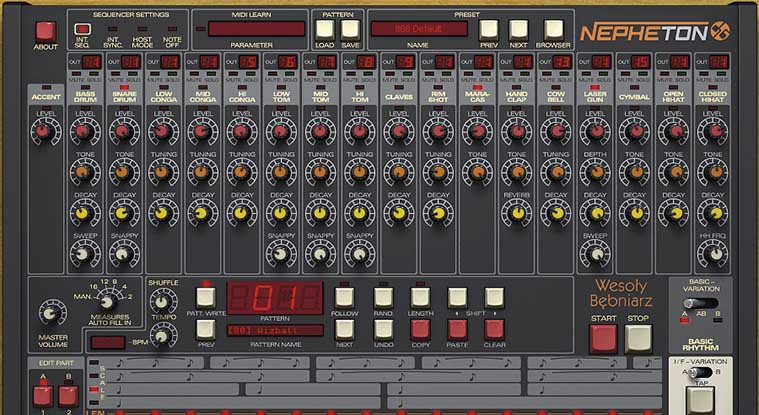Click the red START button
The height and width of the screenshot is (415, 759).
point(603,339)
